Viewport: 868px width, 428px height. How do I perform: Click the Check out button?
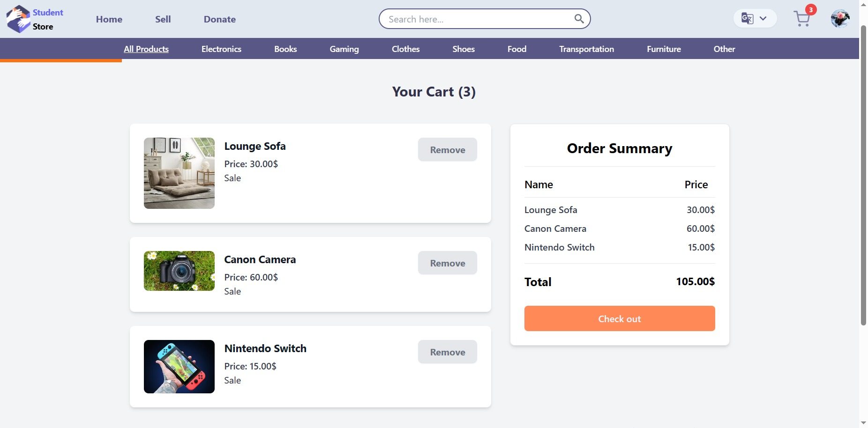620,318
